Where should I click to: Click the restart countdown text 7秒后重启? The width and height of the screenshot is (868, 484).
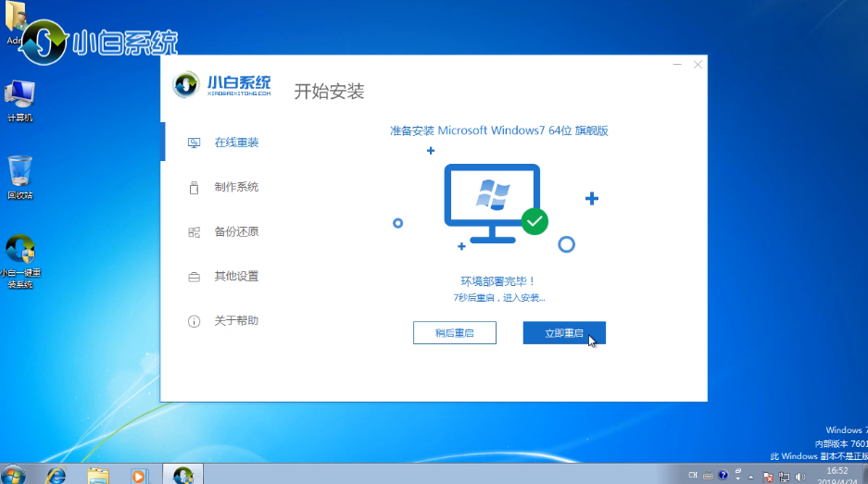pos(498,298)
